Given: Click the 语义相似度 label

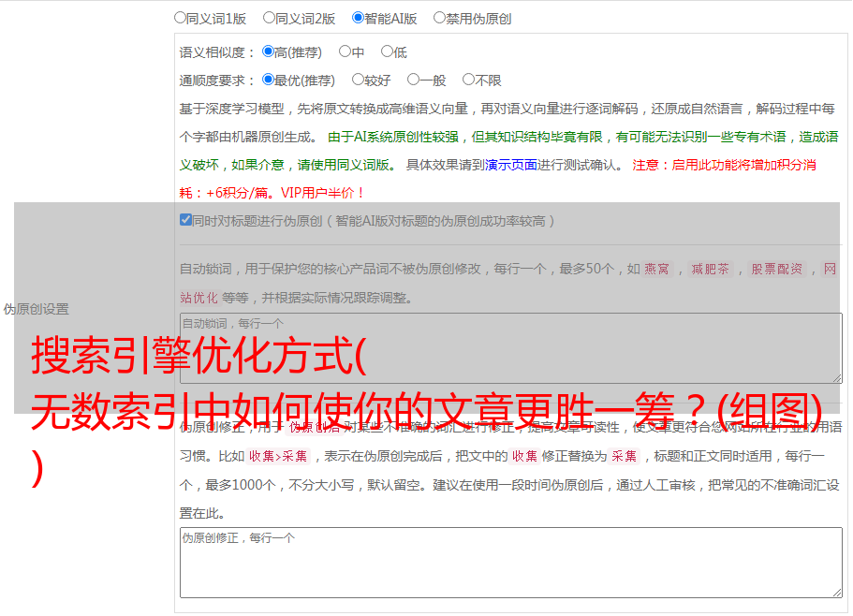Looking at the screenshot, I should click(217, 52).
